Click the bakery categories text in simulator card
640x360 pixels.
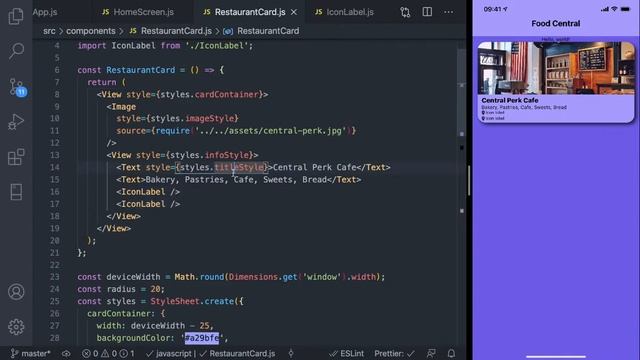pos(524,107)
